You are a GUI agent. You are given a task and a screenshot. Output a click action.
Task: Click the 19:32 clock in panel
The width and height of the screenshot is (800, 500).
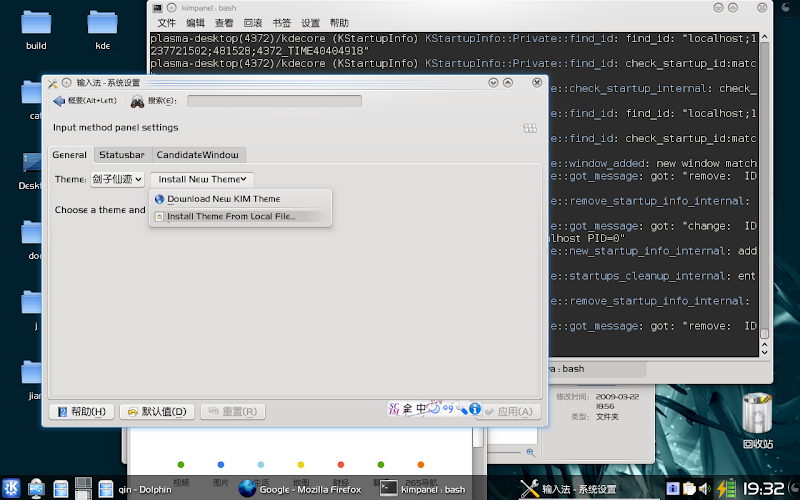point(763,489)
